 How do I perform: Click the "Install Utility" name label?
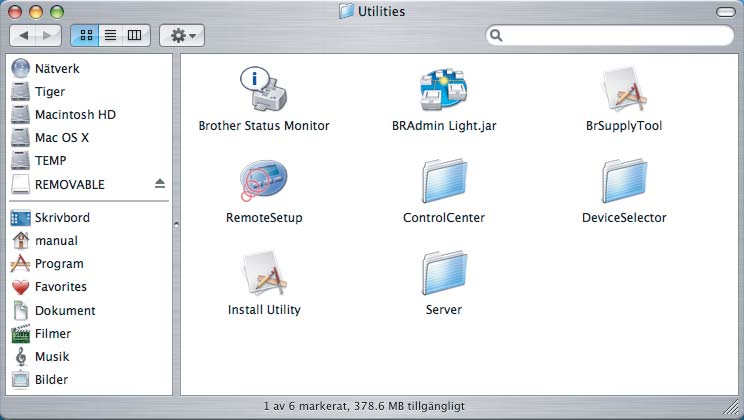click(264, 310)
